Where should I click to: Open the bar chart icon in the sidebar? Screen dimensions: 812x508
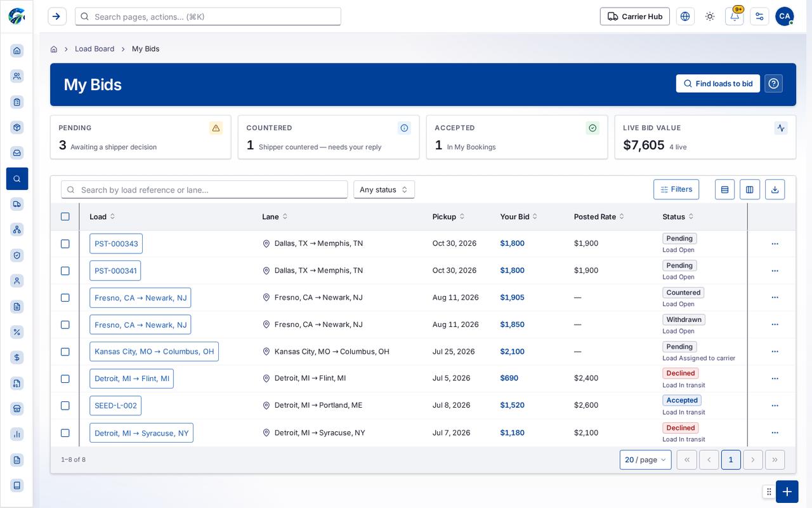17,434
